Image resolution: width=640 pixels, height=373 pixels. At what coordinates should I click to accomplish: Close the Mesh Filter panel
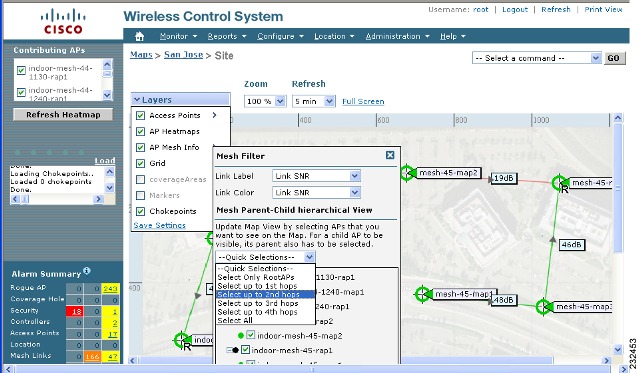(390, 155)
